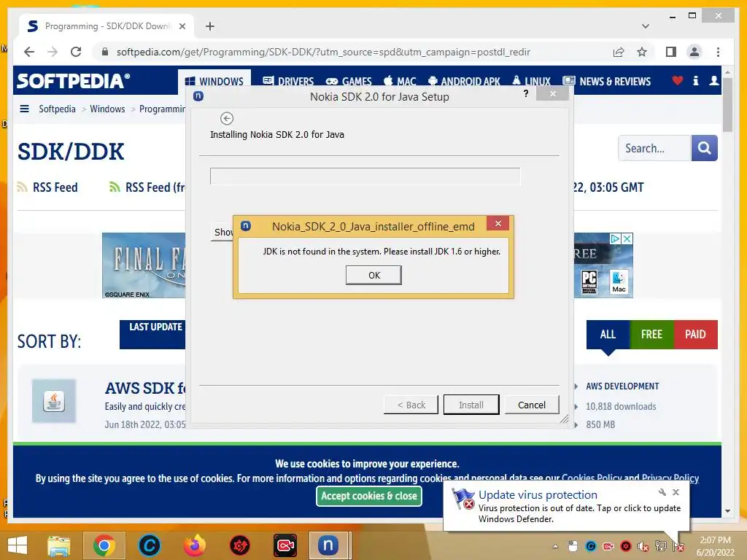Click the wrench icon in the virus notification
Viewport: 747px width, 560px height.
tap(662, 492)
